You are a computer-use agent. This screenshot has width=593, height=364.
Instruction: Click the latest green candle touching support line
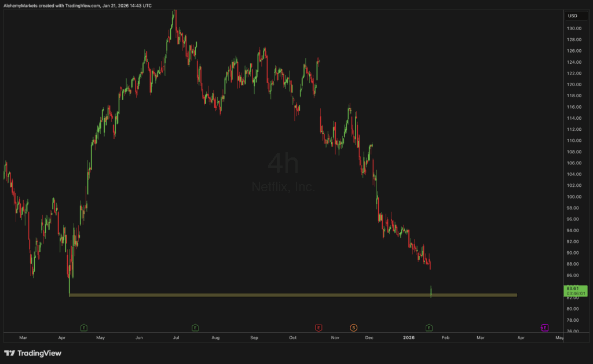pyautogui.click(x=431, y=292)
